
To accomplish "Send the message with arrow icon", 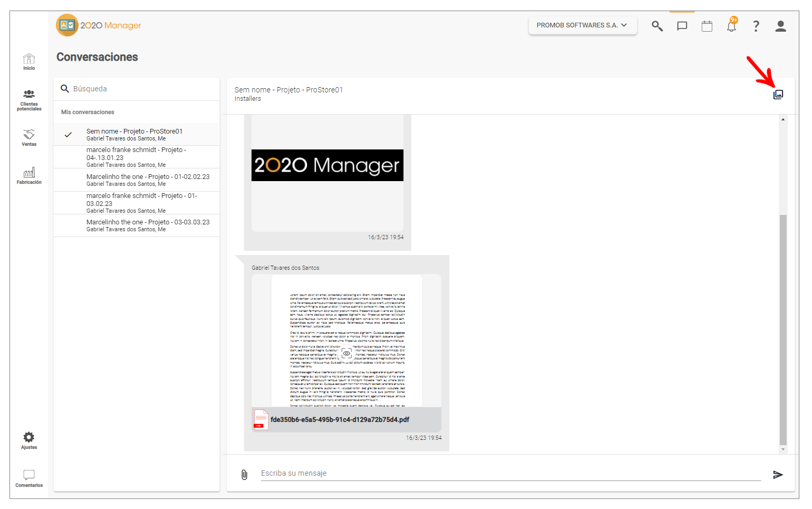I will click(x=778, y=475).
